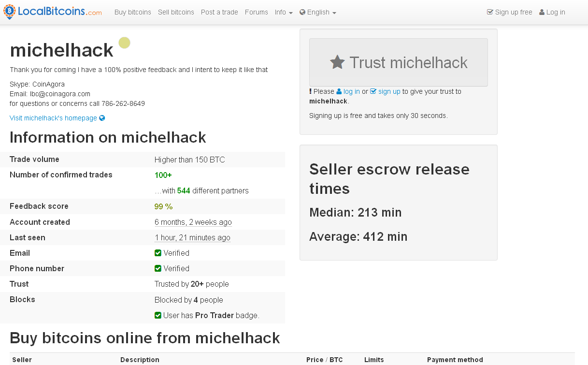The image size is (588, 365).
Task: Click the Sign up free check icon
Action: (x=490, y=12)
